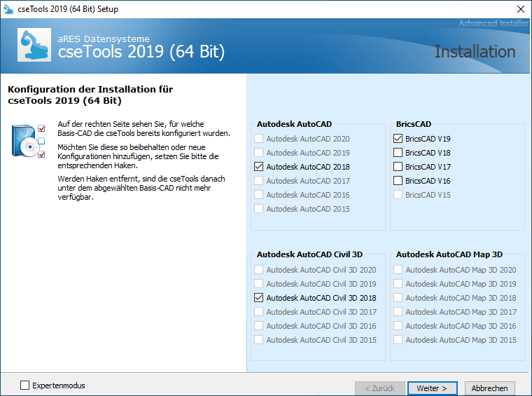Image resolution: width=532 pixels, height=396 pixels.
Task: Click the cseTools excavator logo in header
Action: coord(34,46)
